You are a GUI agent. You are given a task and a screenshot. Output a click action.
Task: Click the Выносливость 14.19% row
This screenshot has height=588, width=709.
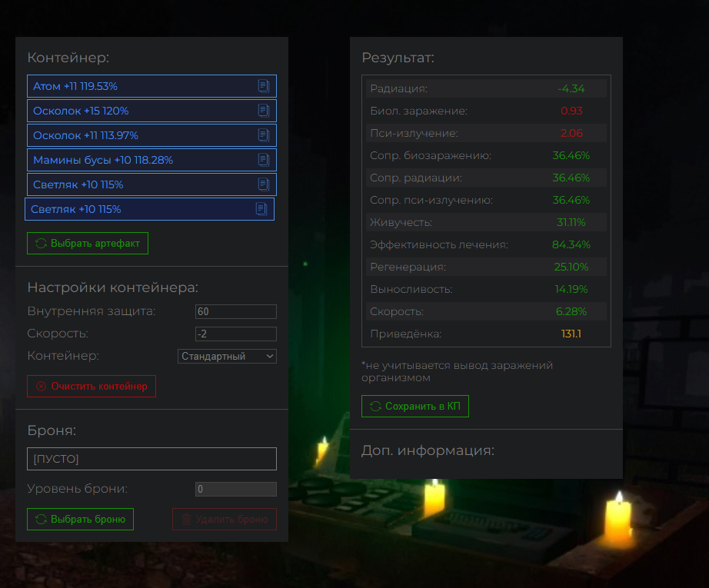click(x=486, y=289)
